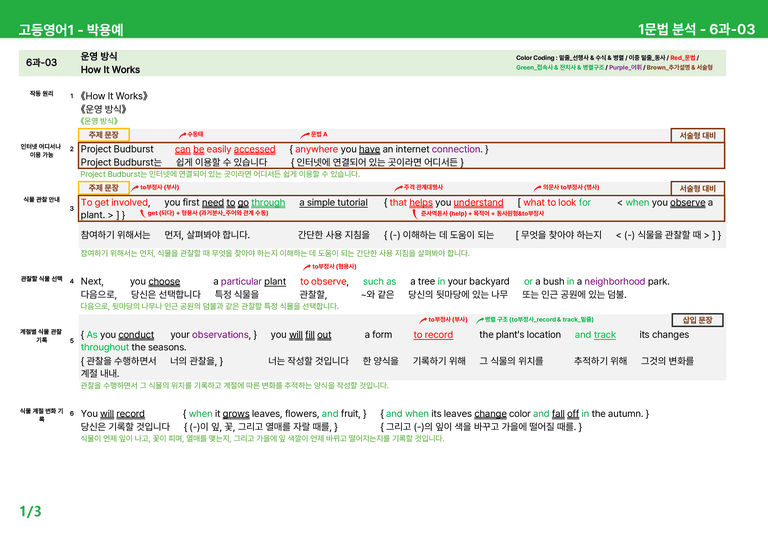Click the phrase "a tree in your backyard"
This screenshot has width=768, height=543.
pos(459,282)
